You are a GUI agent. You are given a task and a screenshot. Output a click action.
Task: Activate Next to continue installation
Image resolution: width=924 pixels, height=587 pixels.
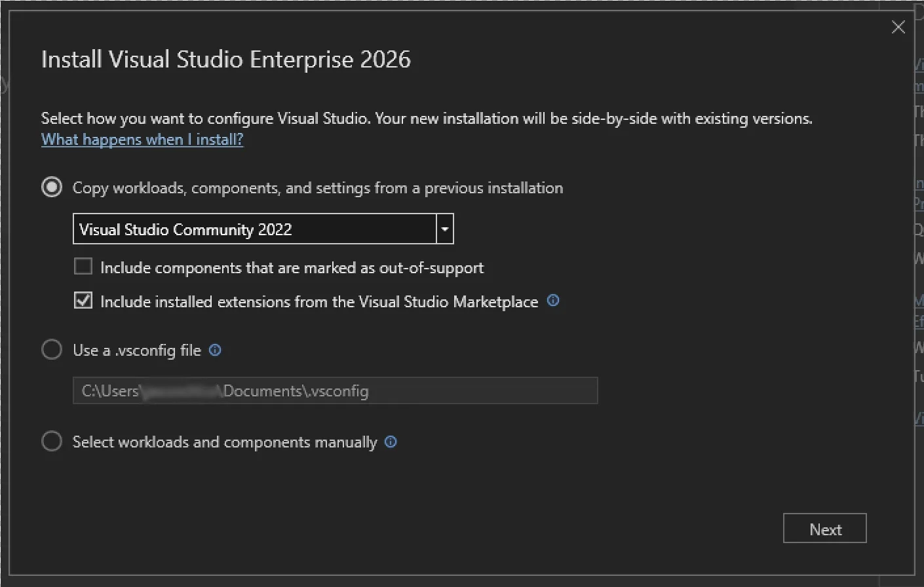pyautogui.click(x=824, y=529)
